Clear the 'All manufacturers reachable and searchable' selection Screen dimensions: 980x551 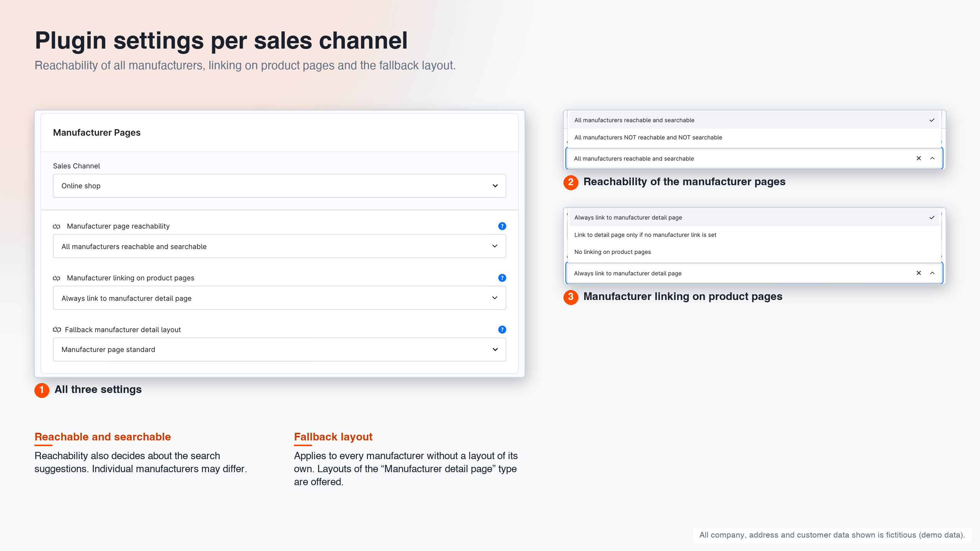click(x=918, y=158)
